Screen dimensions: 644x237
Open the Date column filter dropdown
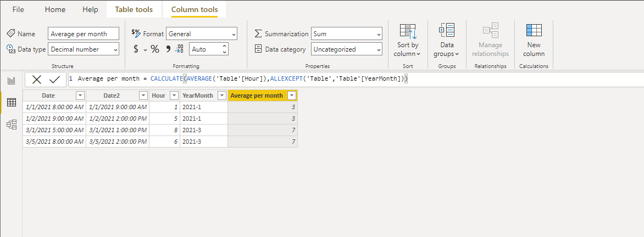[x=80, y=95]
